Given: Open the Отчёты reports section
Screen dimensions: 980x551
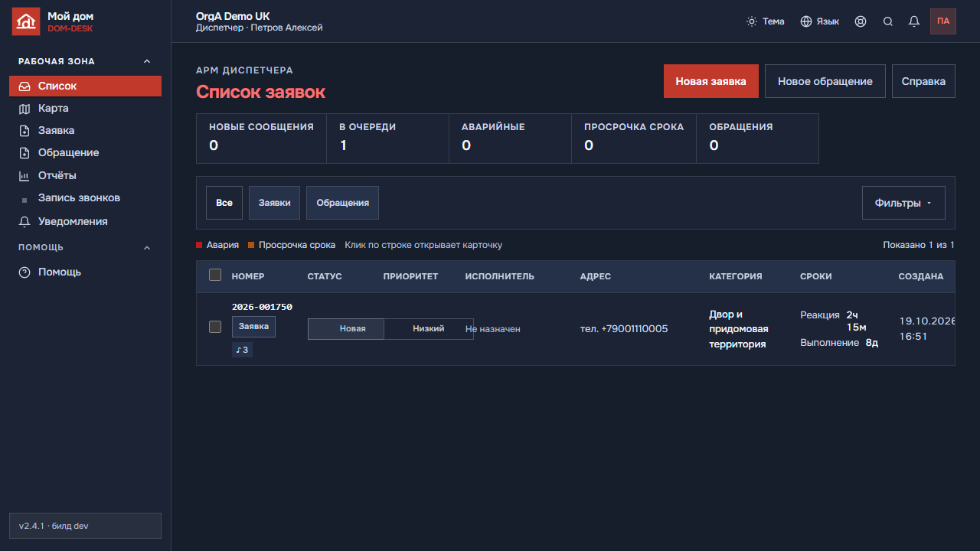Looking at the screenshot, I should tap(85, 176).
